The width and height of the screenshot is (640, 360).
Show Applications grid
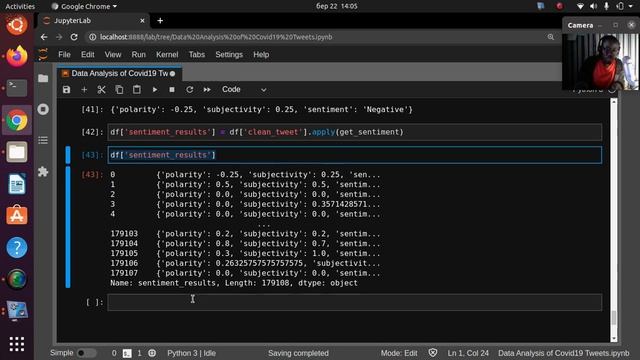point(17,344)
